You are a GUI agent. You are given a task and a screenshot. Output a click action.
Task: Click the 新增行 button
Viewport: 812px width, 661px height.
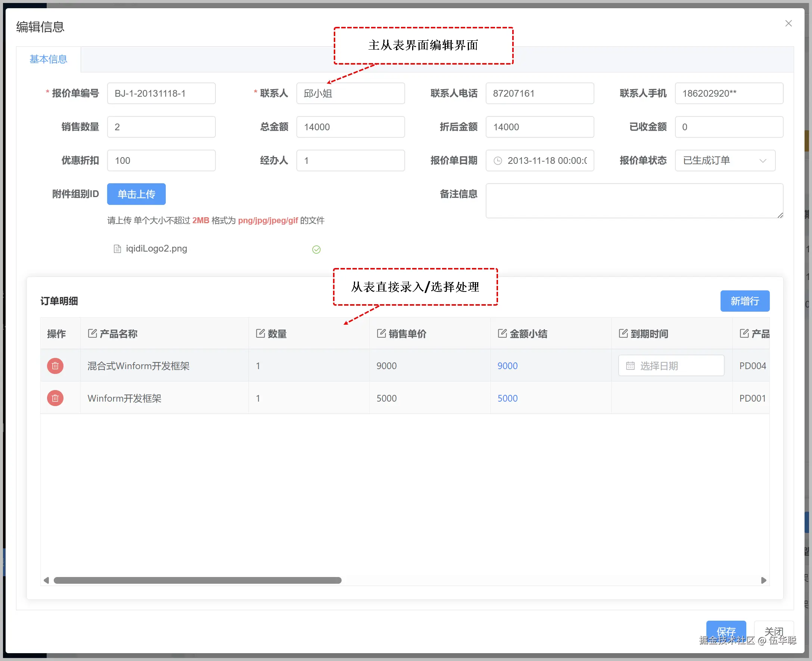[744, 301]
